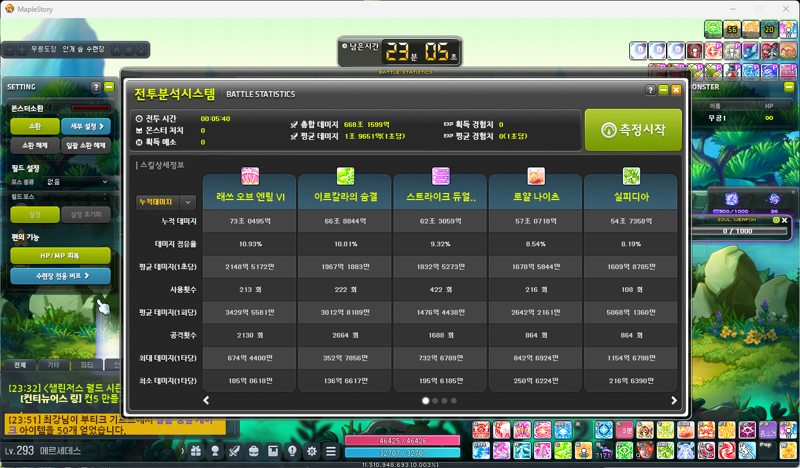
Task: Click the plus icon in the map name bar
Action: (21, 50)
